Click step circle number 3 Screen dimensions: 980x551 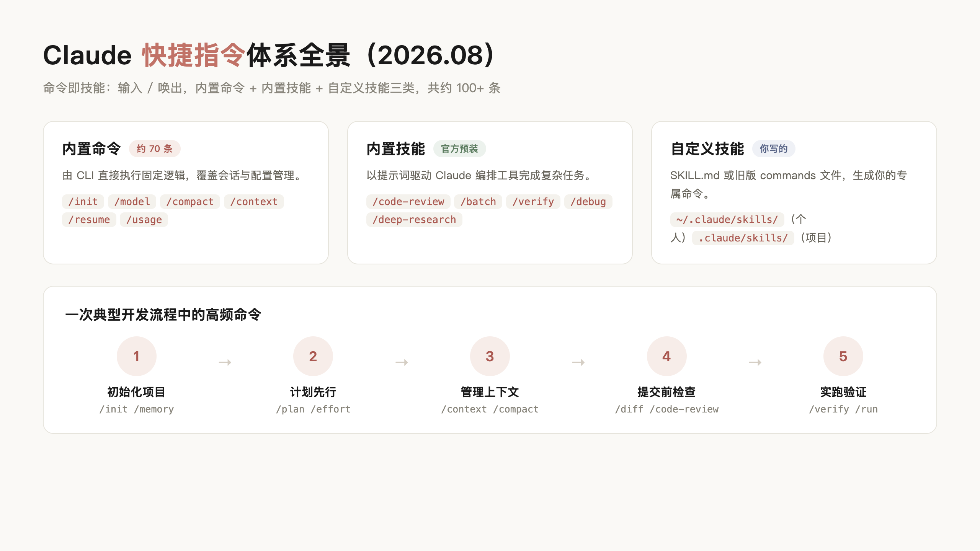490,356
